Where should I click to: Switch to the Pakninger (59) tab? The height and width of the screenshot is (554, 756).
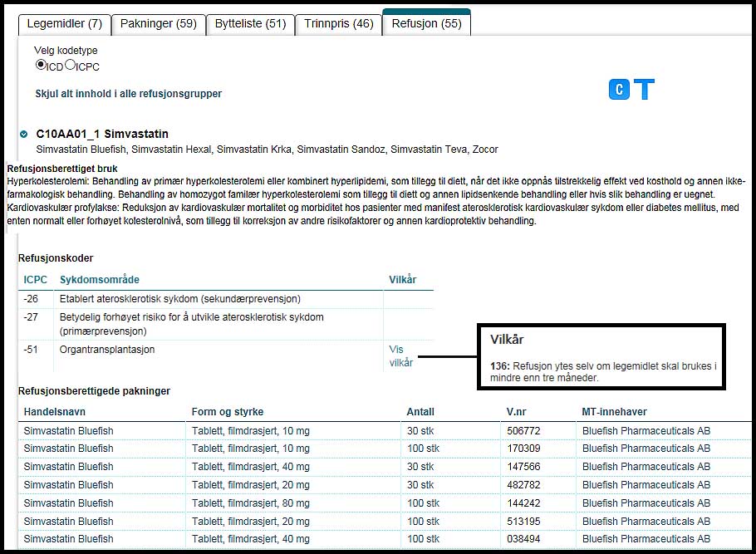pos(158,24)
